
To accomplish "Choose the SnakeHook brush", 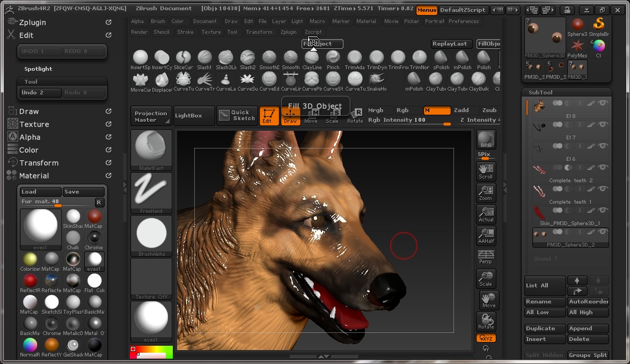I will pos(377,82).
